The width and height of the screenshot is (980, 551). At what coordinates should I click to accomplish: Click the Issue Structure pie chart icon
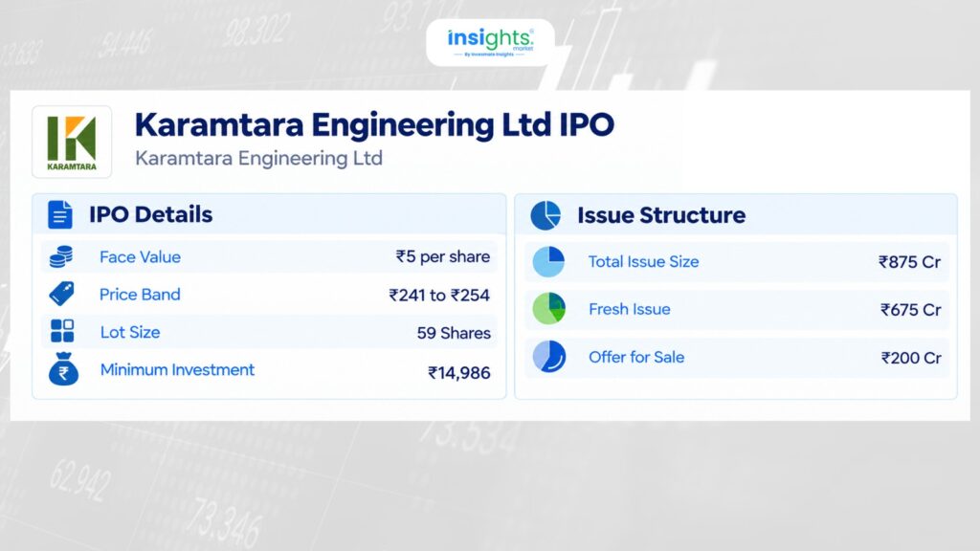pyautogui.click(x=546, y=215)
